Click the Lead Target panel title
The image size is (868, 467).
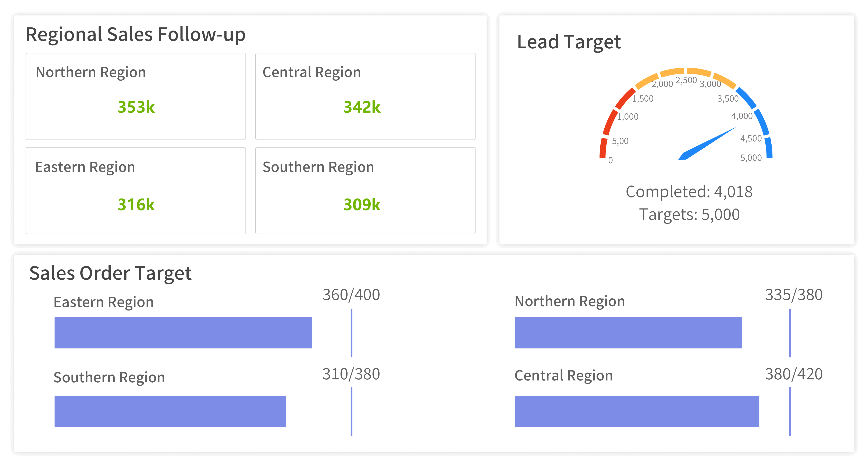[x=569, y=42]
